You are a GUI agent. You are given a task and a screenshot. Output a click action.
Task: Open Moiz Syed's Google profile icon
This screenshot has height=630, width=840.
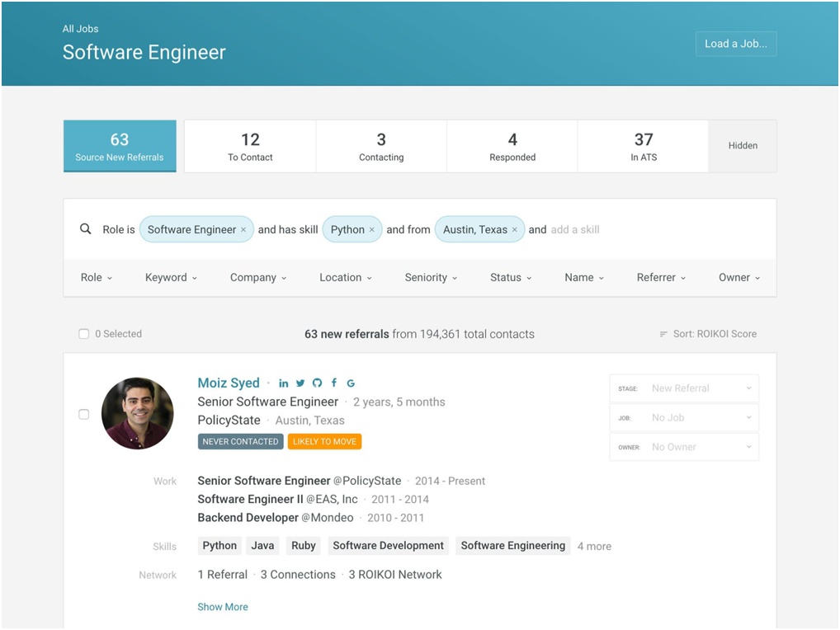[x=351, y=383]
